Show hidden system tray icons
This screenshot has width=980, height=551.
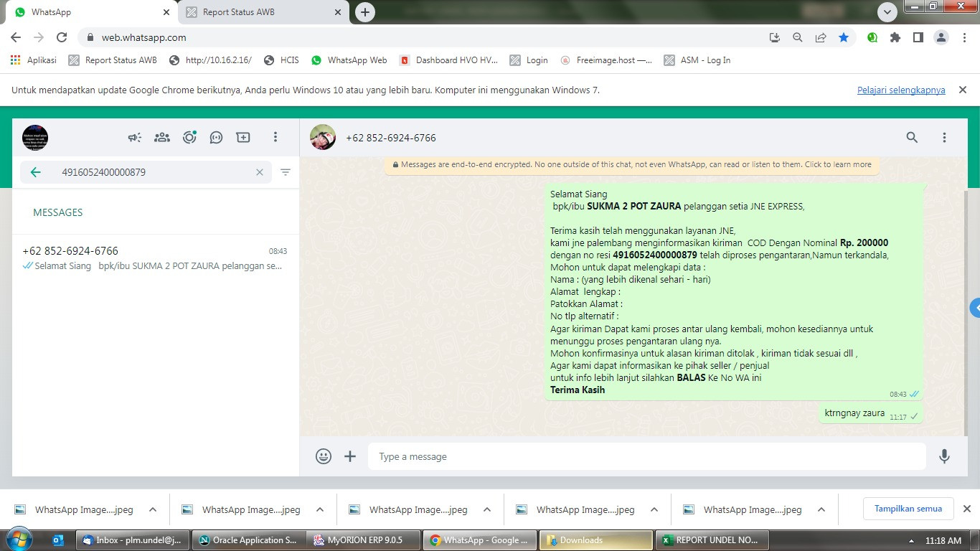911,540
